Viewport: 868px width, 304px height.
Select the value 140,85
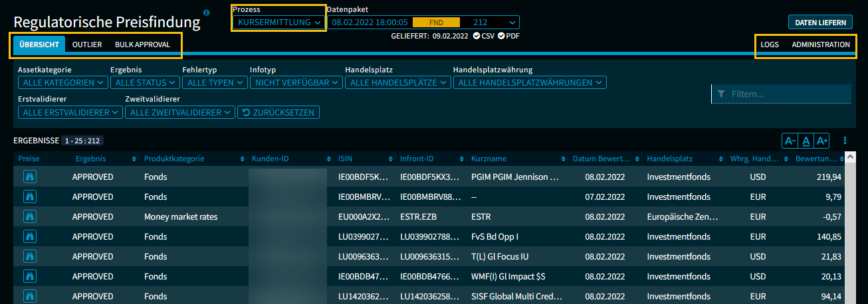pos(829,237)
